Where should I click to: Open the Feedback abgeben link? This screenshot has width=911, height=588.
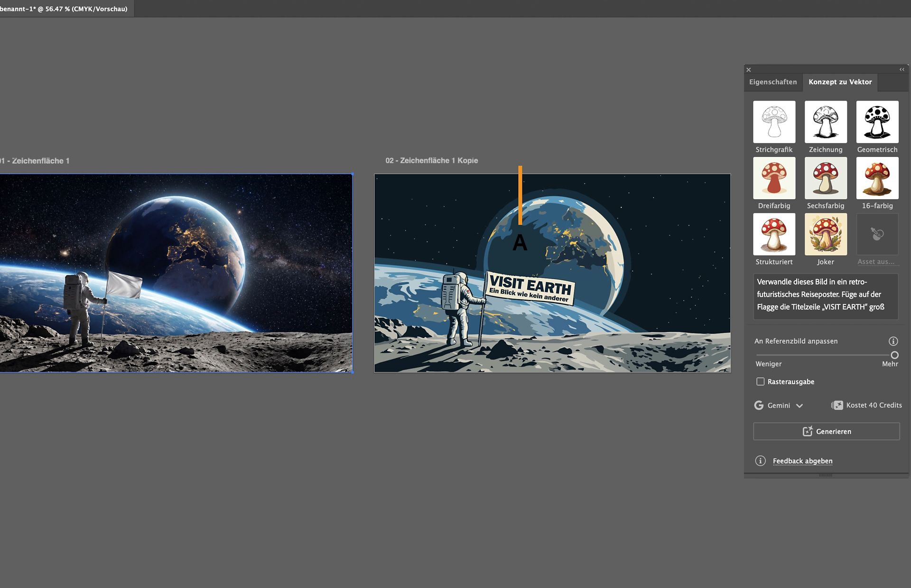(802, 461)
